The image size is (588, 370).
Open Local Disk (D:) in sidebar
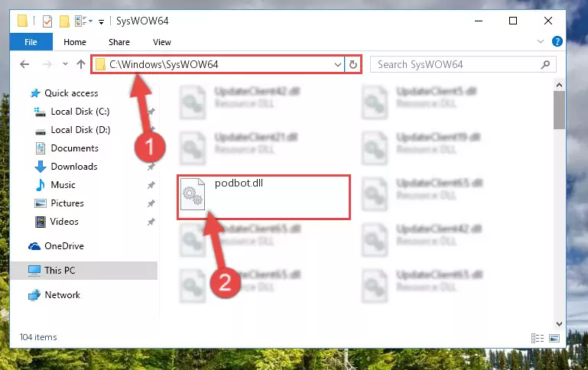point(80,130)
